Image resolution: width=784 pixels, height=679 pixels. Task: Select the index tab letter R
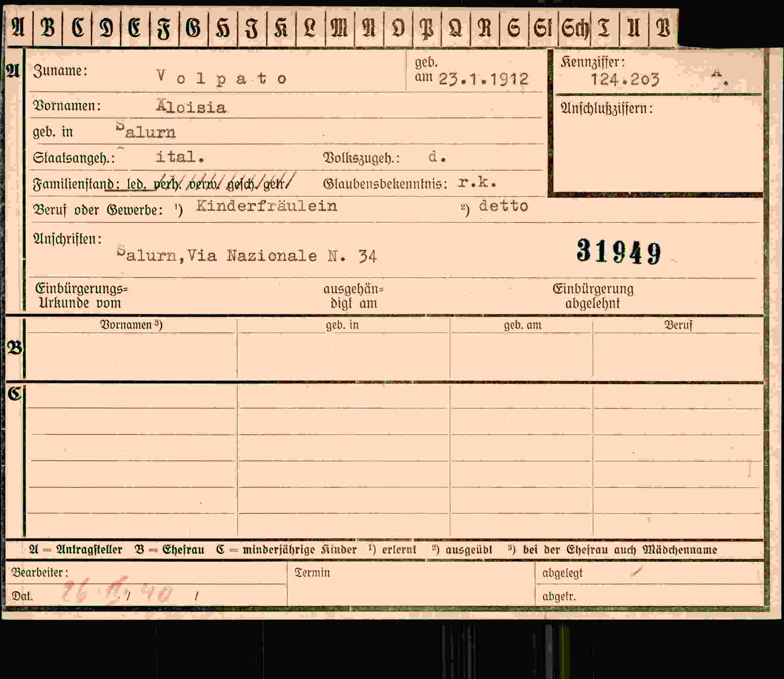tap(485, 28)
